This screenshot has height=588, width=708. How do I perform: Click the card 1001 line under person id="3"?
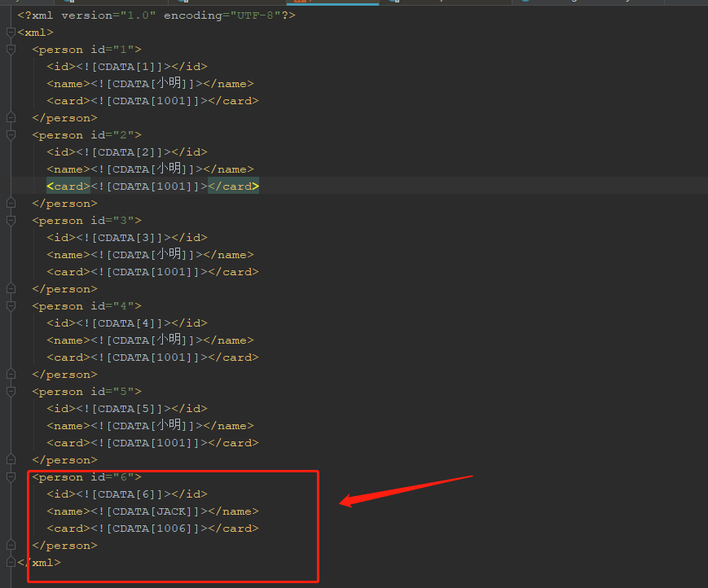[152, 272]
